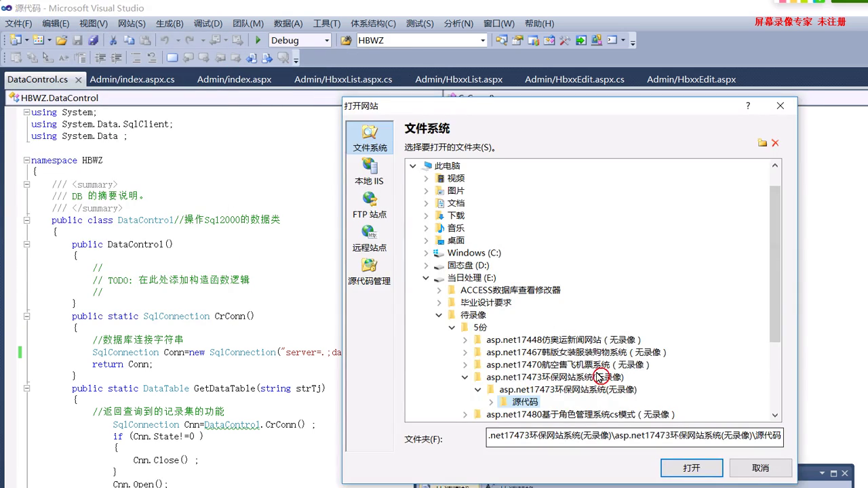
Task: Click the create new folder icon
Action: coord(762,143)
